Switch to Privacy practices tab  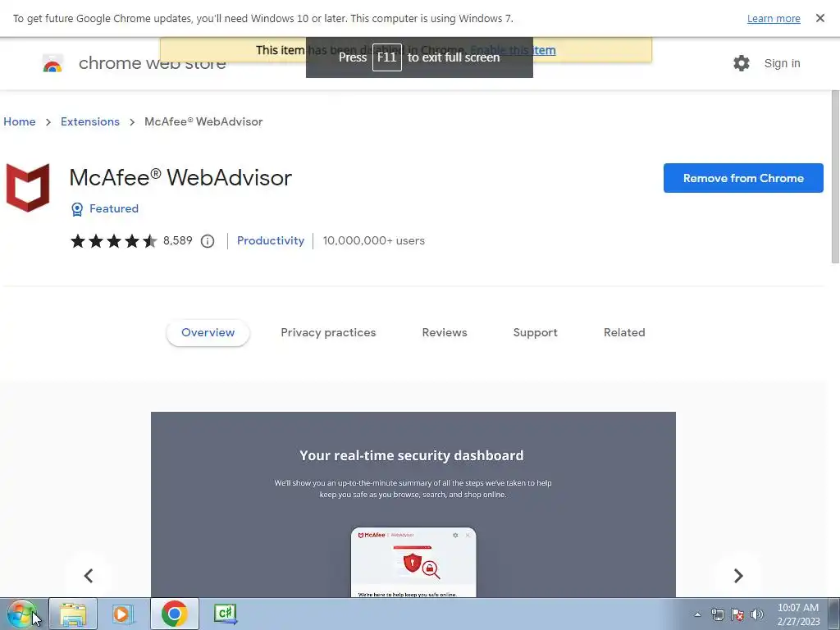328,333
